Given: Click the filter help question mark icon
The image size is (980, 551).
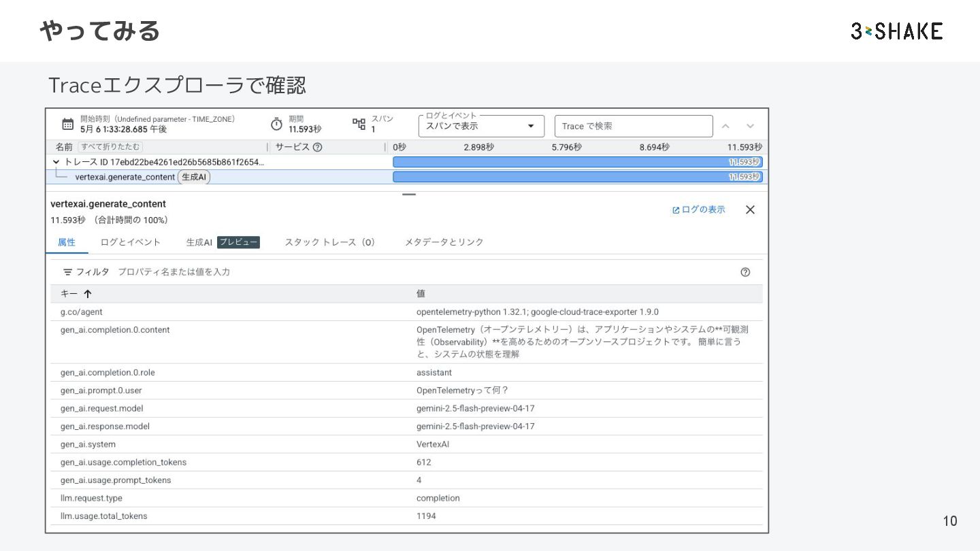Looking at the screenshot, I should [x=745, y=272].
